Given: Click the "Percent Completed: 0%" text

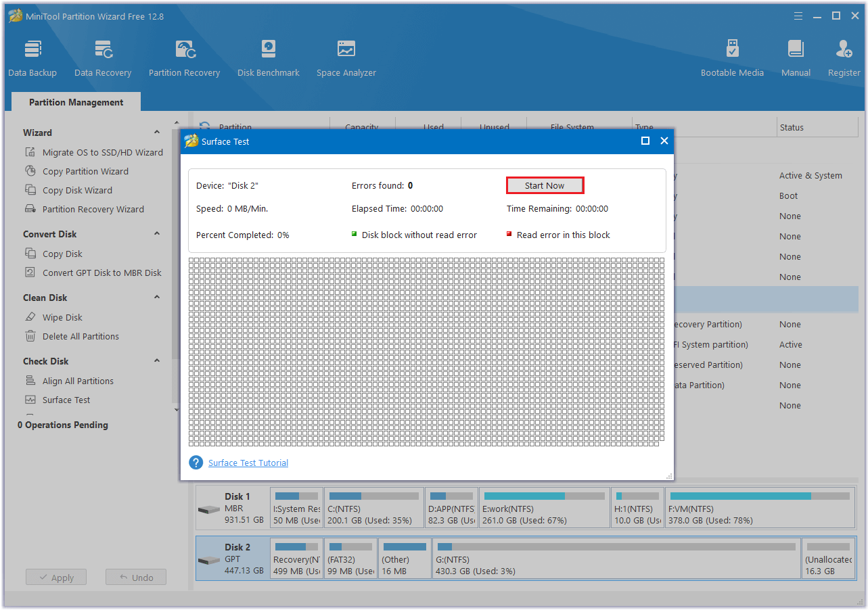Looking at the screenshot, I should click(x=242, y=235).
